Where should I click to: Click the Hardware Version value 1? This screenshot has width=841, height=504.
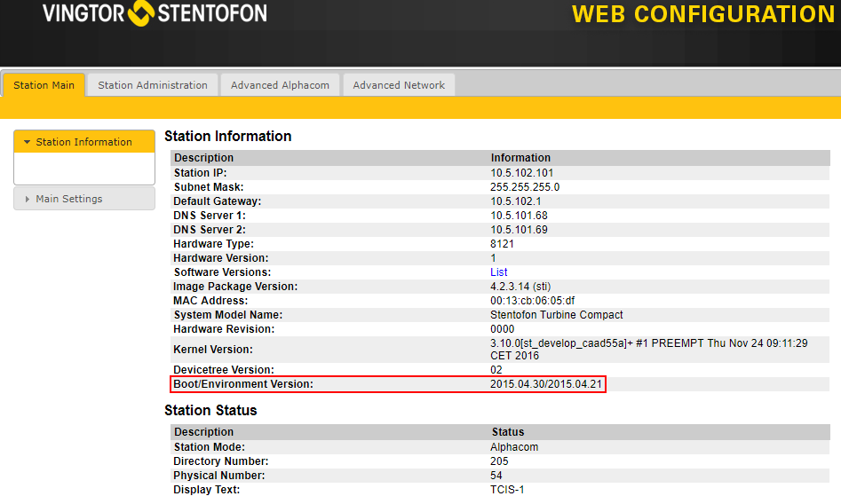click(494, 258)
